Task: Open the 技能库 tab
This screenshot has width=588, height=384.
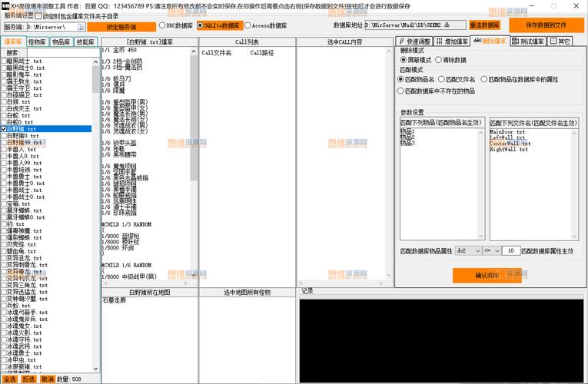Action: click(85, 42)
